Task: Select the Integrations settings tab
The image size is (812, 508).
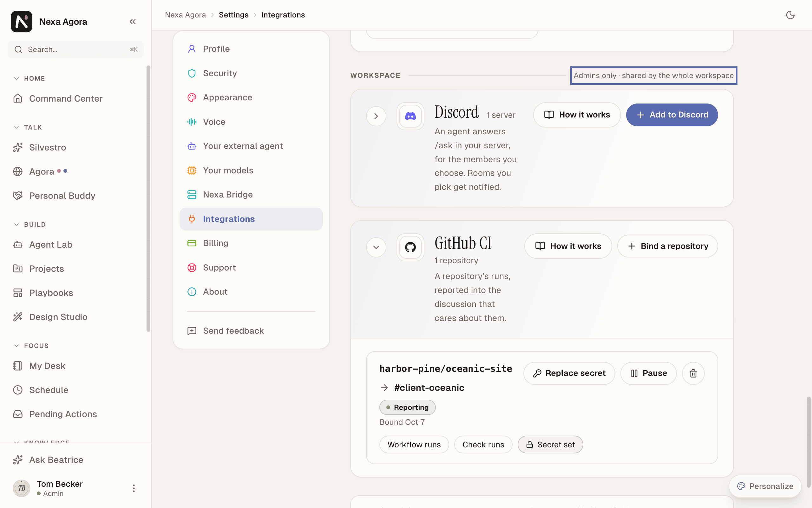Action: pyautogui.click(x=251, y=219)
